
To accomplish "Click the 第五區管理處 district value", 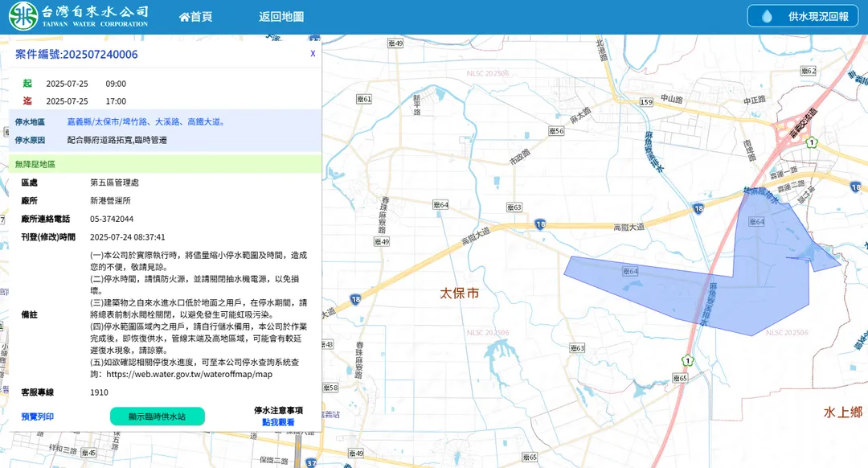I will [115, 183].
